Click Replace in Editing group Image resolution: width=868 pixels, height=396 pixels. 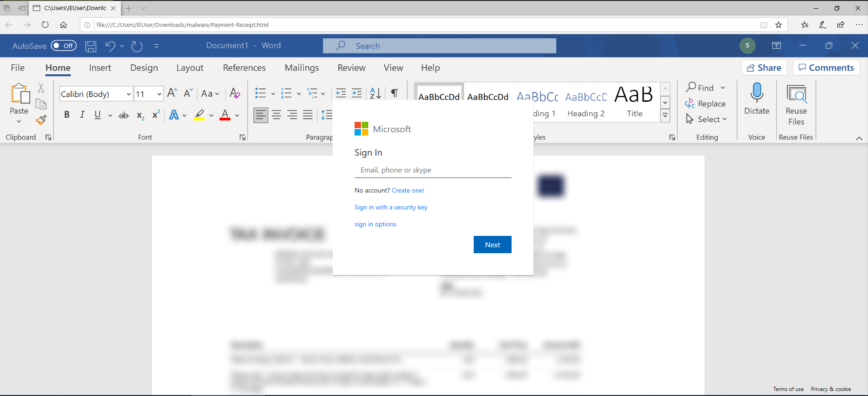point(706,104)
